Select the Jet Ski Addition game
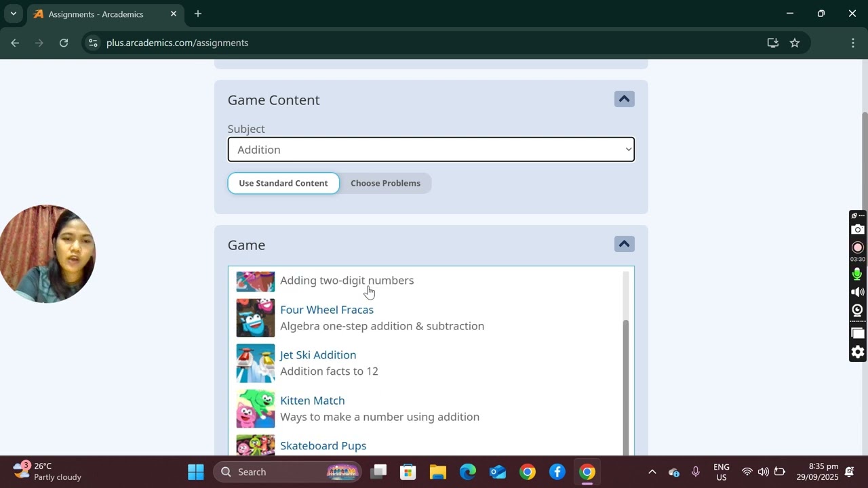Screen dimensions: 868x488 [x=318, y=355]
